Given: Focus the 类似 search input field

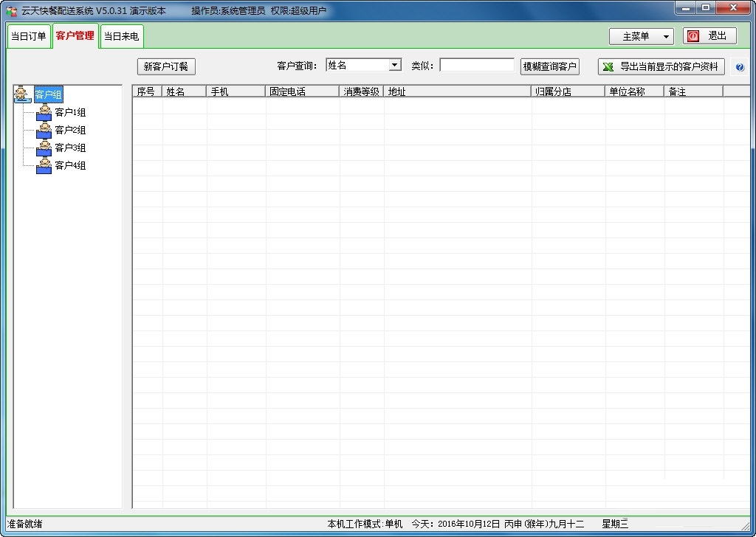Looking at the screenshot, I should (x=477, y=65).
